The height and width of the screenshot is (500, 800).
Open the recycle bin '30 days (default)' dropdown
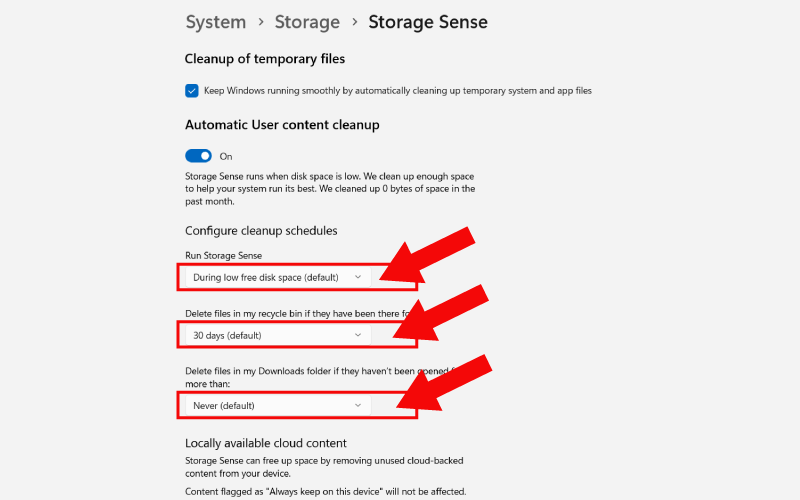coord(277,335)
